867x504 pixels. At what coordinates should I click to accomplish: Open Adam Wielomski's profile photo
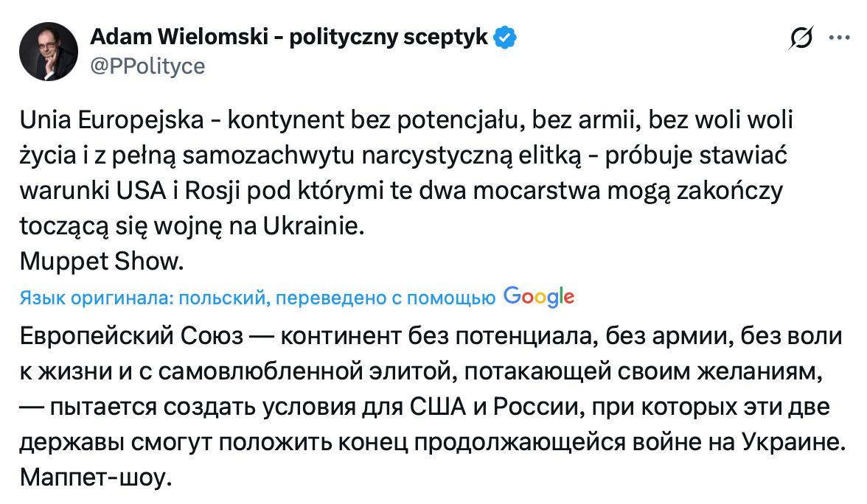pos(49,51)
